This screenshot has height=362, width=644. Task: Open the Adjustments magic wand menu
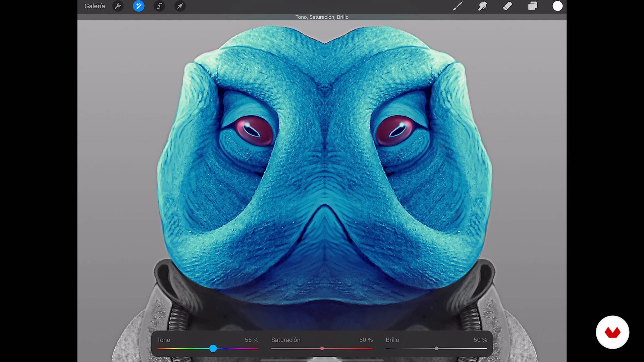139,6
